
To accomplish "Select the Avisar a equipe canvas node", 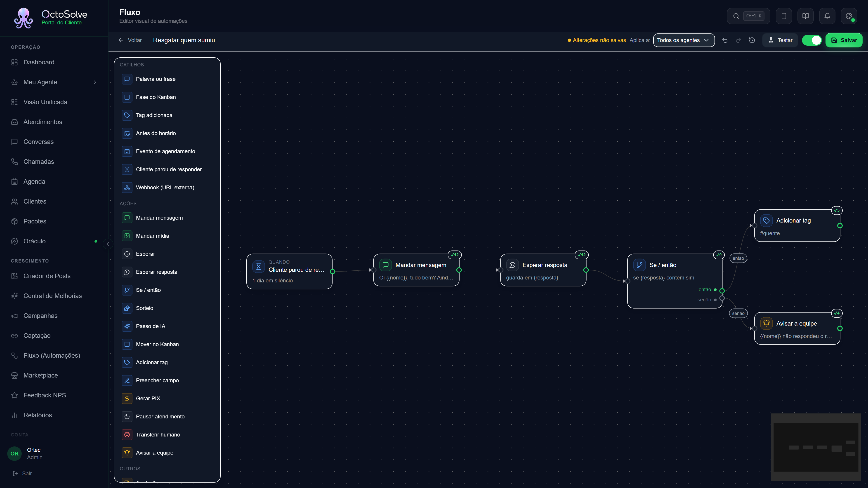I will [797, 328].
